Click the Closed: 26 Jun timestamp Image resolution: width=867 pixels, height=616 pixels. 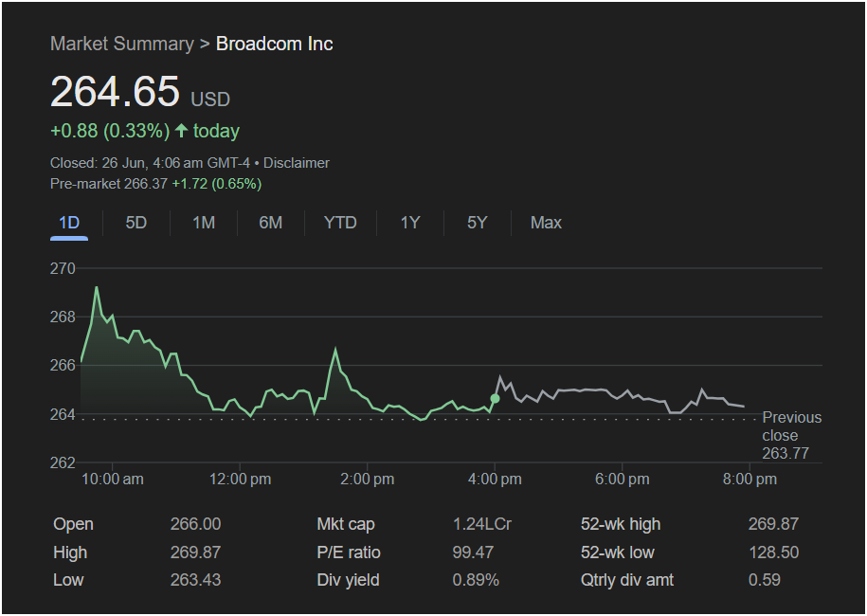150,163
